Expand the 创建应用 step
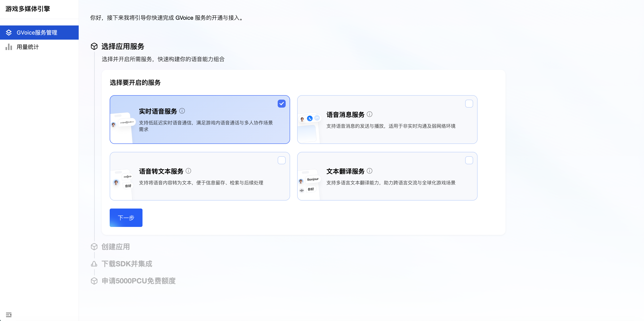 pyautogui.click(x=115, y=247)
